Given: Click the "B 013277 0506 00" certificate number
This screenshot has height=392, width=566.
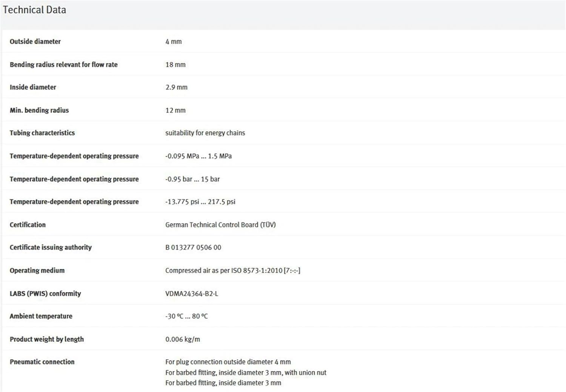Looking at the screenshot, I should click(193, 247).
